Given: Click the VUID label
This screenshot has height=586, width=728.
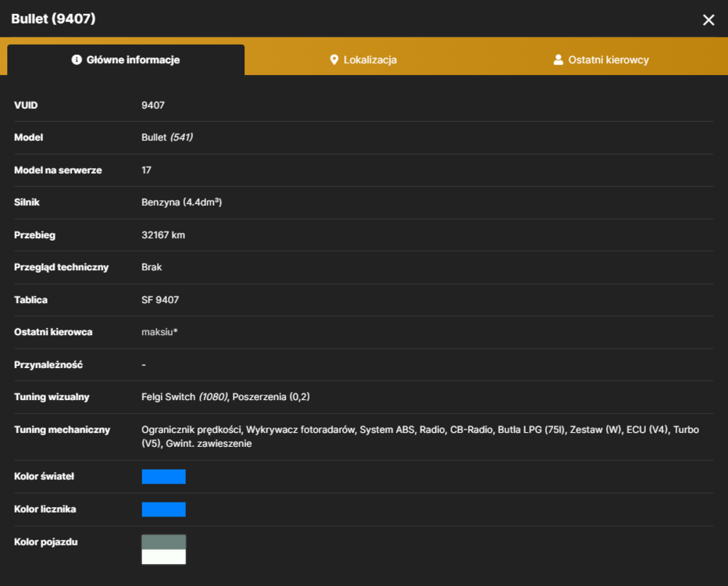Looking at the screenshot, I should click(26, 105).
